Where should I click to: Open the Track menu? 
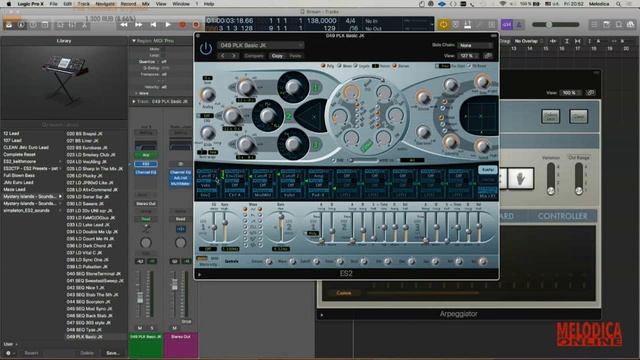point(84,4)
